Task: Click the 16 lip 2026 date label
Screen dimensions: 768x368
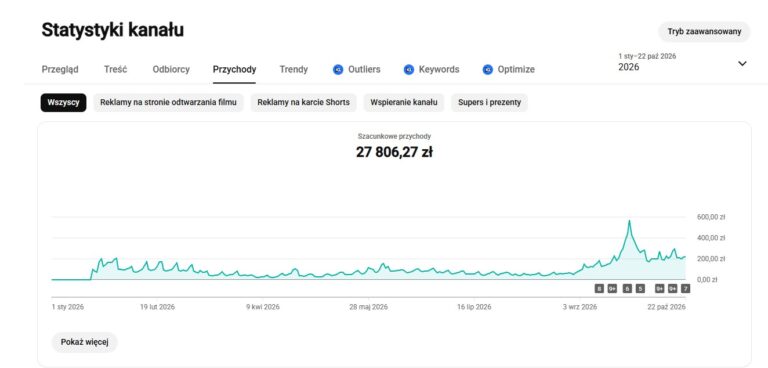Action: [474, 307]
